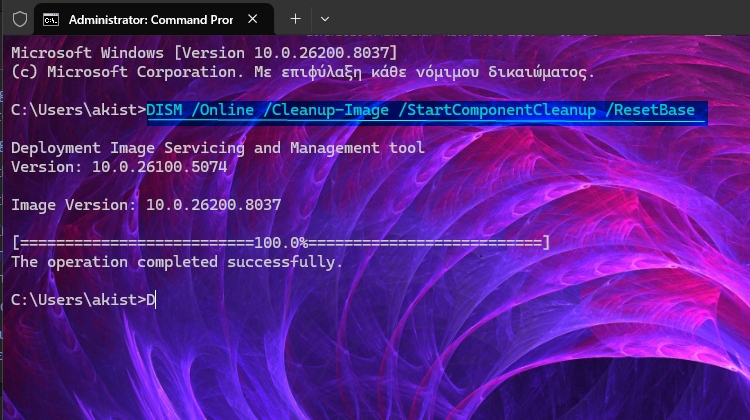750x420 pixels.
Task: Click the Deployment Image Servicing and Management tool line
Action: click(x=218, y=148)
